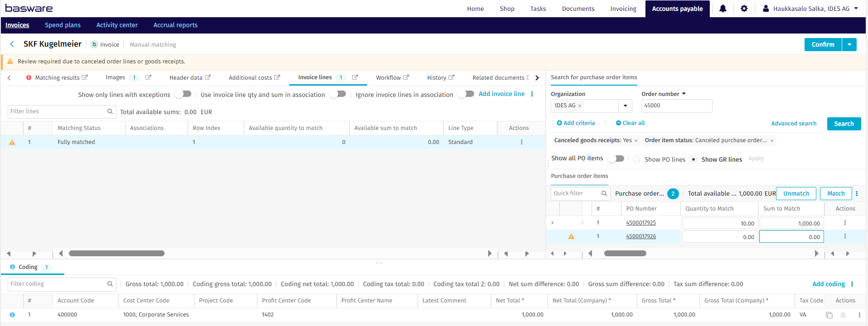Screen dimensions: 868x326
Task: Toggle Use invoice line qty and sum in association
Action: point(338,94)
